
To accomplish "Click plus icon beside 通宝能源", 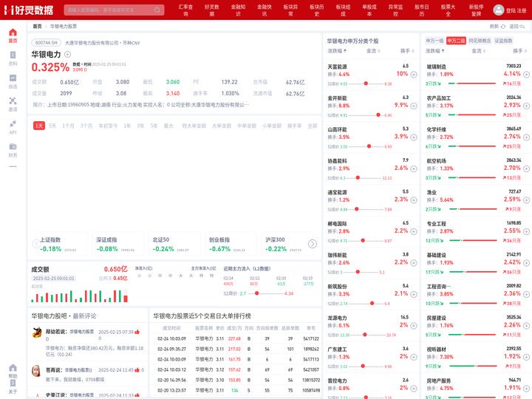I will 414,199.
